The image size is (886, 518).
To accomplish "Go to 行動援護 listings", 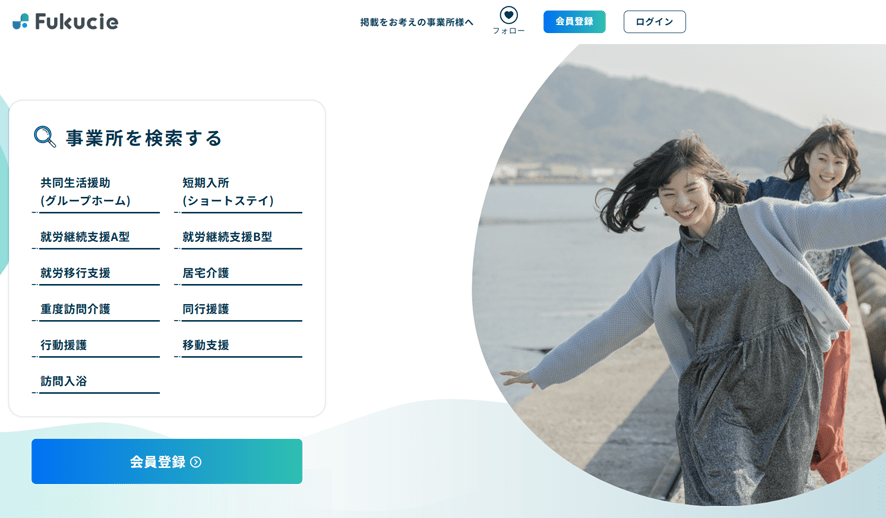I will [x=96, y=346].
